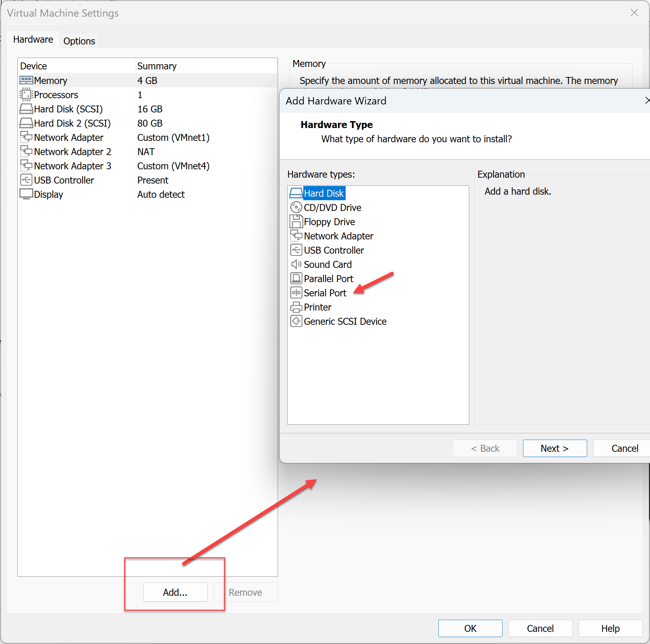
Task: Choose the Floppy Drive icon
Action: pyautogui.click(x=296, y=222)
